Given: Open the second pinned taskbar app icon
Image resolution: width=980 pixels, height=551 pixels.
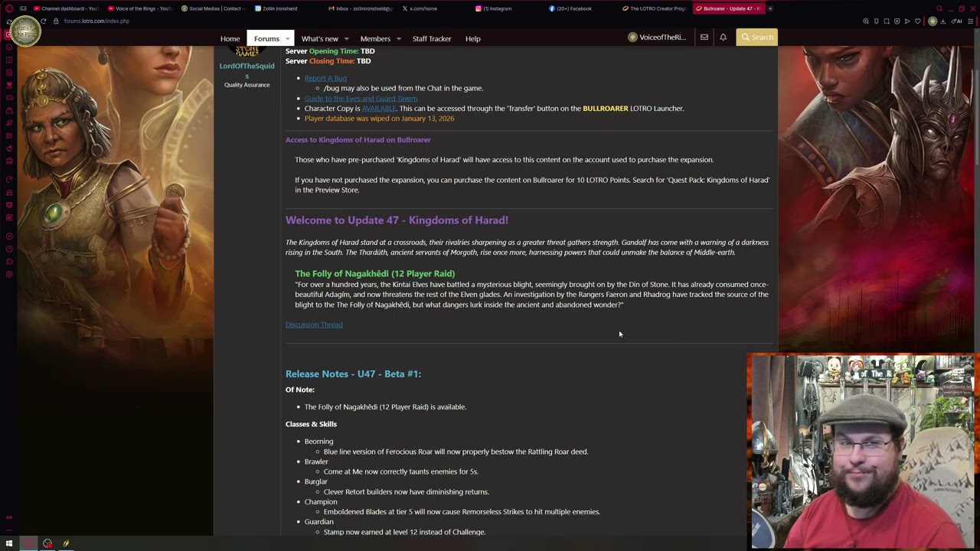Looking at the screenshot, I should coord(47,544).
